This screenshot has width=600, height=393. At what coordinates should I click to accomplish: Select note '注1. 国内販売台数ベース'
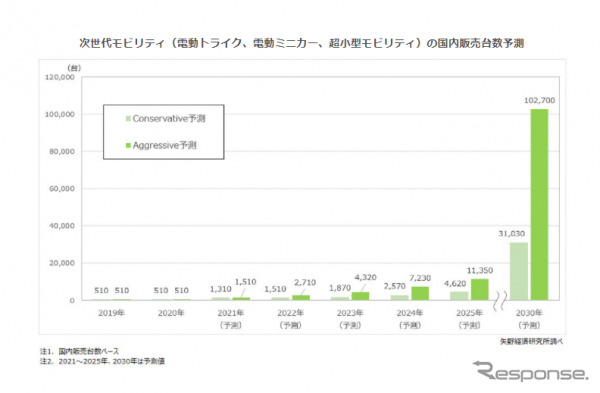click(x=80, y=351)
